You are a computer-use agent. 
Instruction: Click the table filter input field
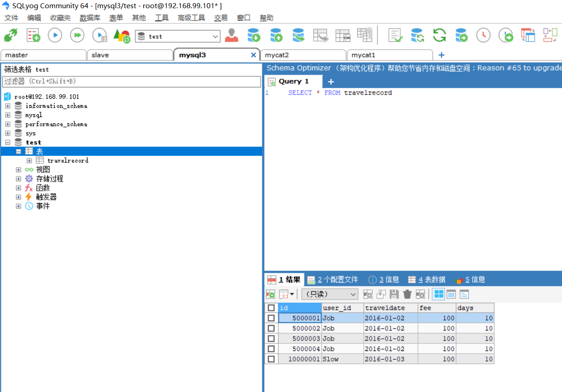132,81
